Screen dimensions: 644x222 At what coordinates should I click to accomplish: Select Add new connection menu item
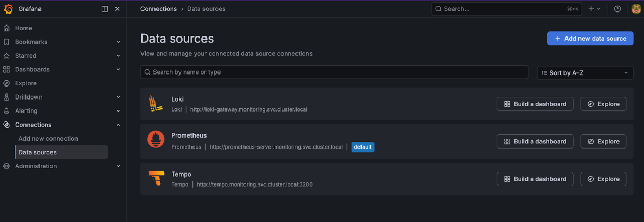48,139
